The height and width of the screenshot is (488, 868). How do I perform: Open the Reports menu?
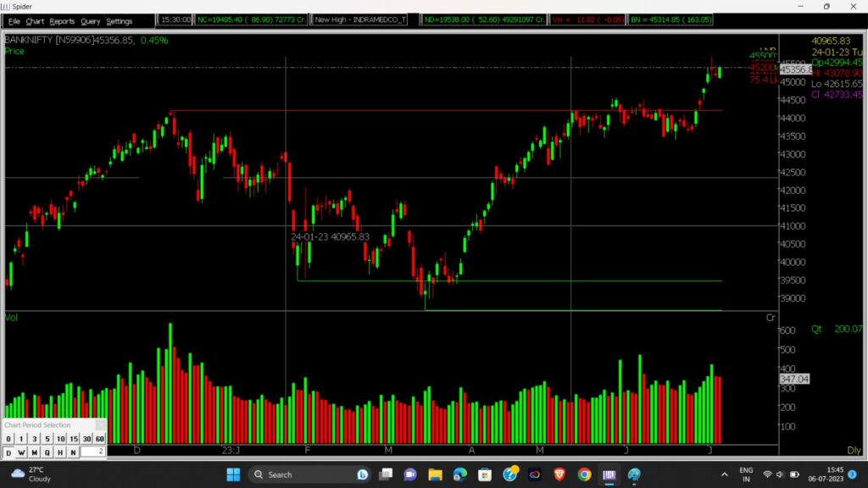tap(62, 20)
